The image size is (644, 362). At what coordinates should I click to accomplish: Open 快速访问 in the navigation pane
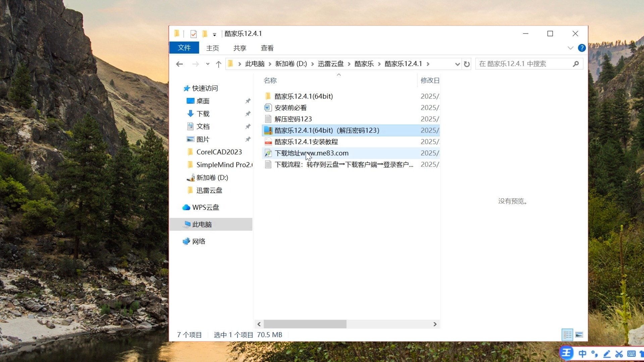205,88
